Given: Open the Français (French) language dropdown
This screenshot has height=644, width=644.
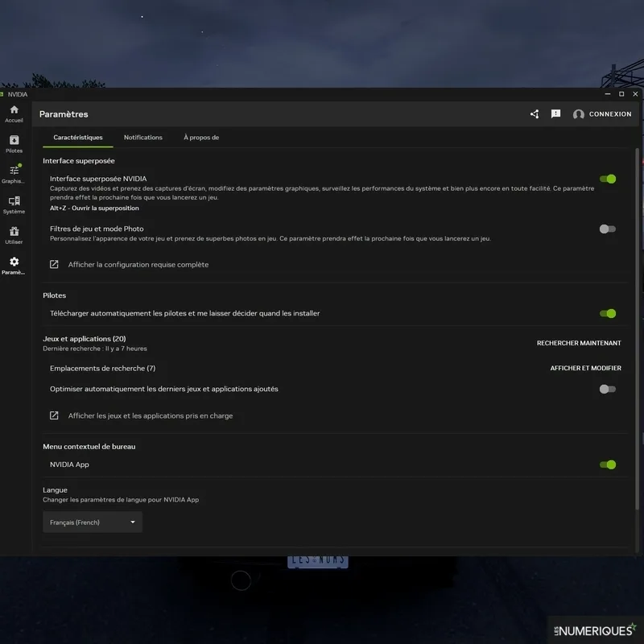Looking at the screenshot, I should tap(93, 522).
